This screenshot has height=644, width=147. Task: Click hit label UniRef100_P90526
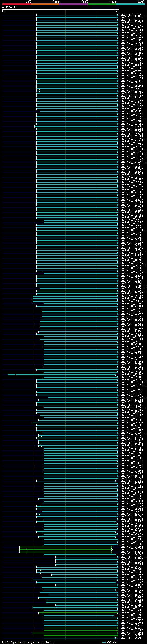point(132,607)
